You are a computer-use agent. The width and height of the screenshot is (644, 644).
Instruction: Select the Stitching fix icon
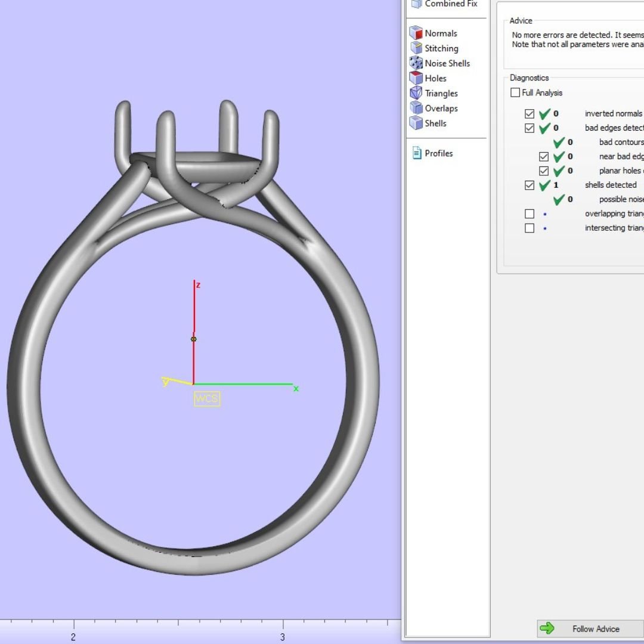(416, 48)
